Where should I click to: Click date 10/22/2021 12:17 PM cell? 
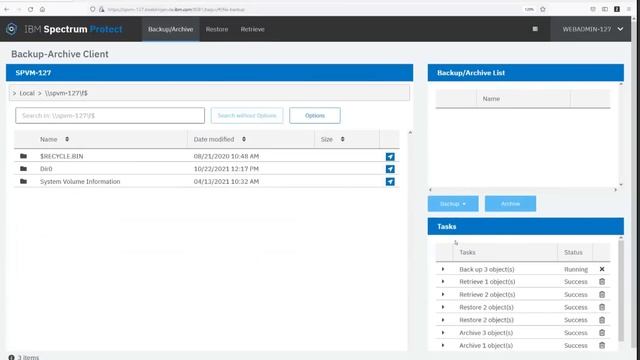tap(226, 169)
